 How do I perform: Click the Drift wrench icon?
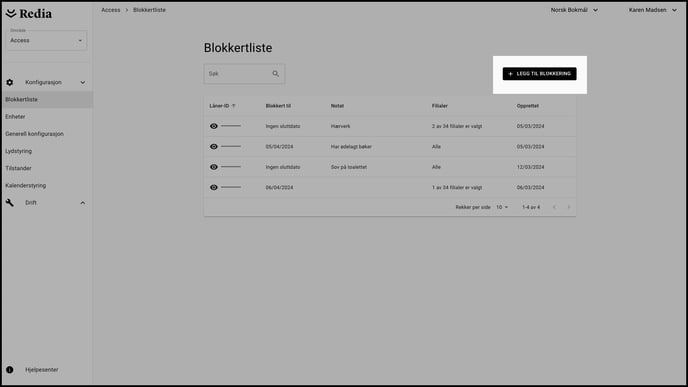tap(10, 203)
